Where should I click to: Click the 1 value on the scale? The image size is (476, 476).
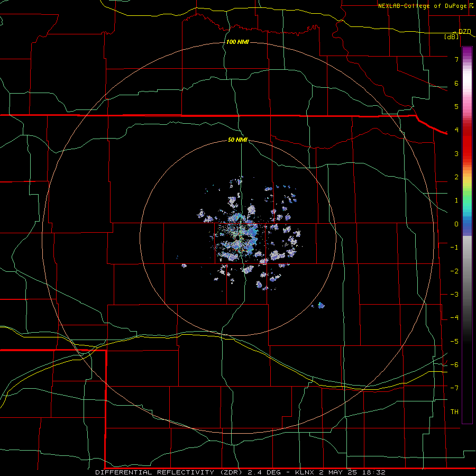456,200
